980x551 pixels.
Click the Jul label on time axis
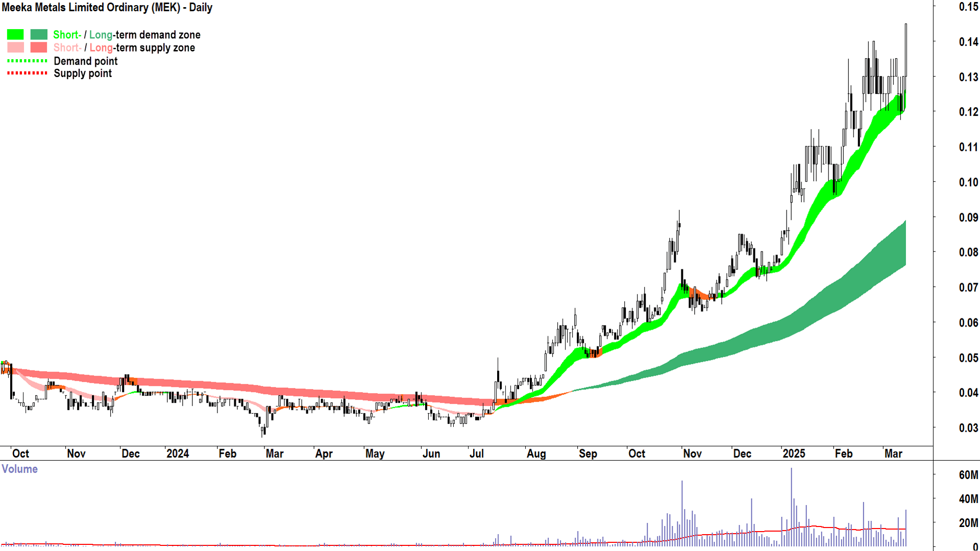coord(476,454)
